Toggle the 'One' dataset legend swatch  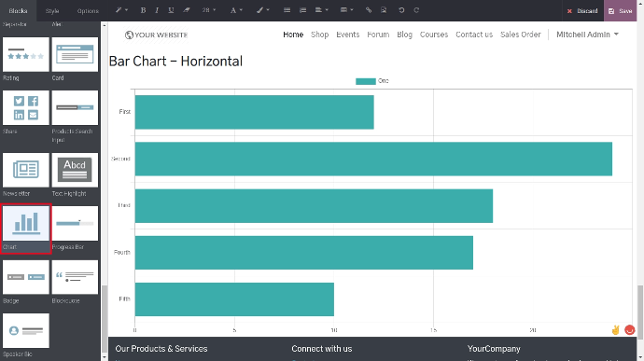coord(366,81)
